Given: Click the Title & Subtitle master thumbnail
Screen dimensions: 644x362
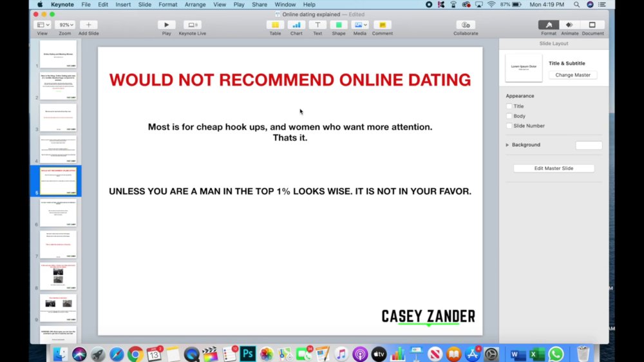Looking at the screenshot, I should click(x=524, y=68).
